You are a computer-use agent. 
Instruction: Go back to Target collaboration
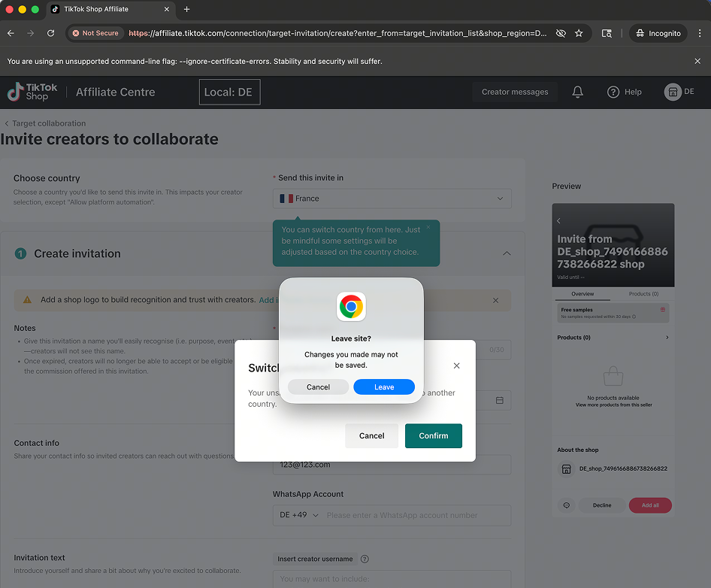pos(45,123)
